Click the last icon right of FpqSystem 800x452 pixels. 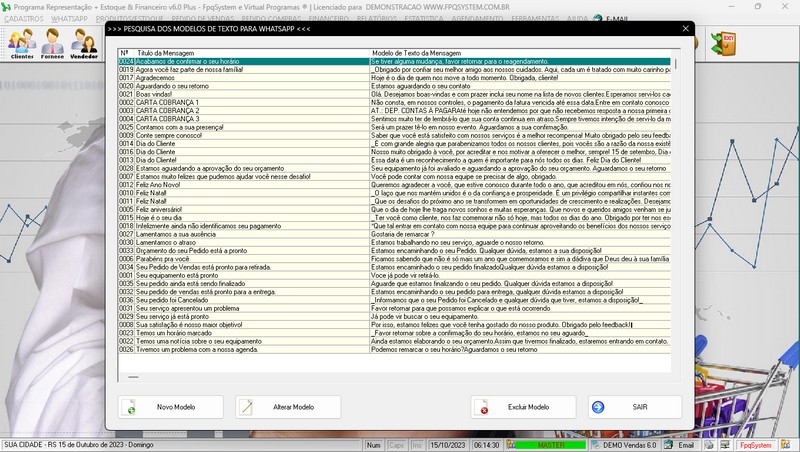(x=785, y=445)
